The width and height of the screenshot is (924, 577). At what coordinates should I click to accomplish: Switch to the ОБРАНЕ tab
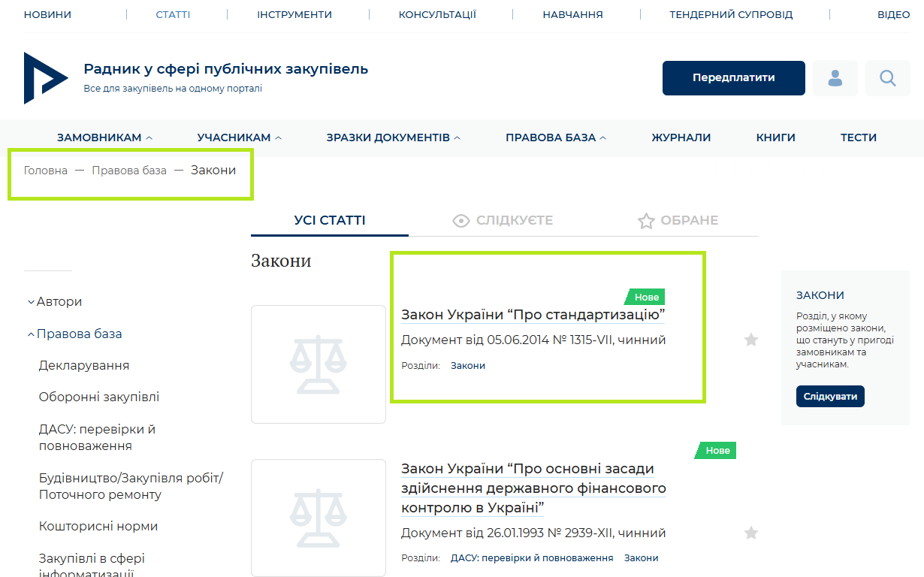[x=678, y=220]
